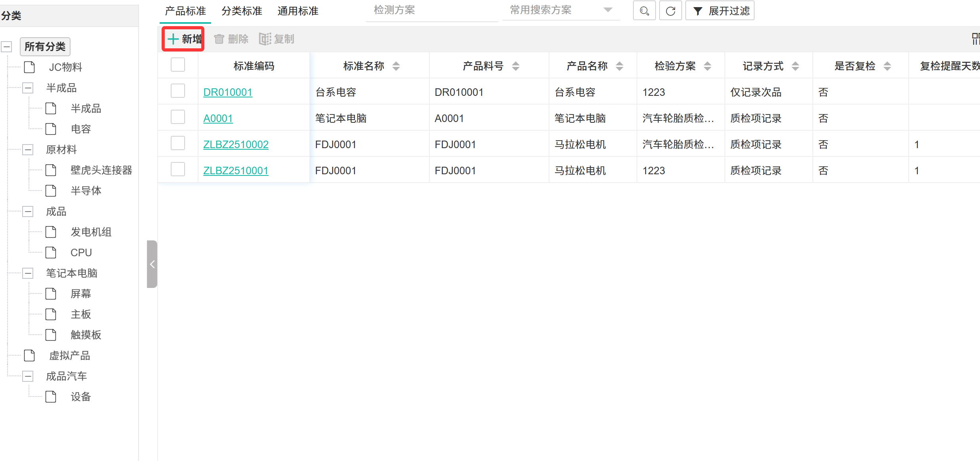980x461 pixels.
Task: Switch to the 通用标准 tab
Action: (x=298, y=11)
